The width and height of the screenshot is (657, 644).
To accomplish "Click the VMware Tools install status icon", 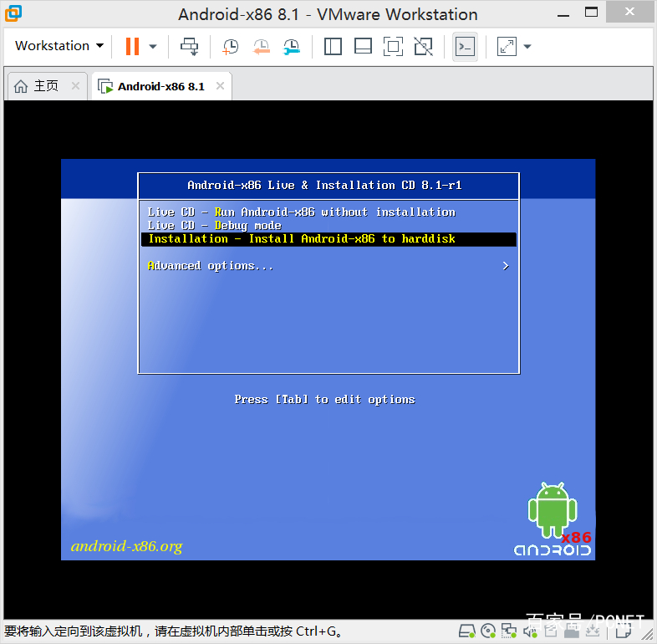I will pyautogui.click(x=593, y=631).
